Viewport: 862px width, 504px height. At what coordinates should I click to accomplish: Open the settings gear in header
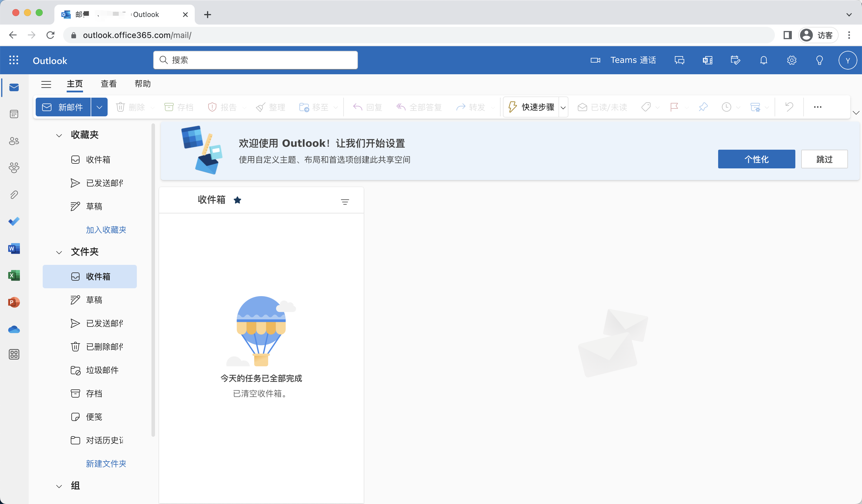coord(792,61)
